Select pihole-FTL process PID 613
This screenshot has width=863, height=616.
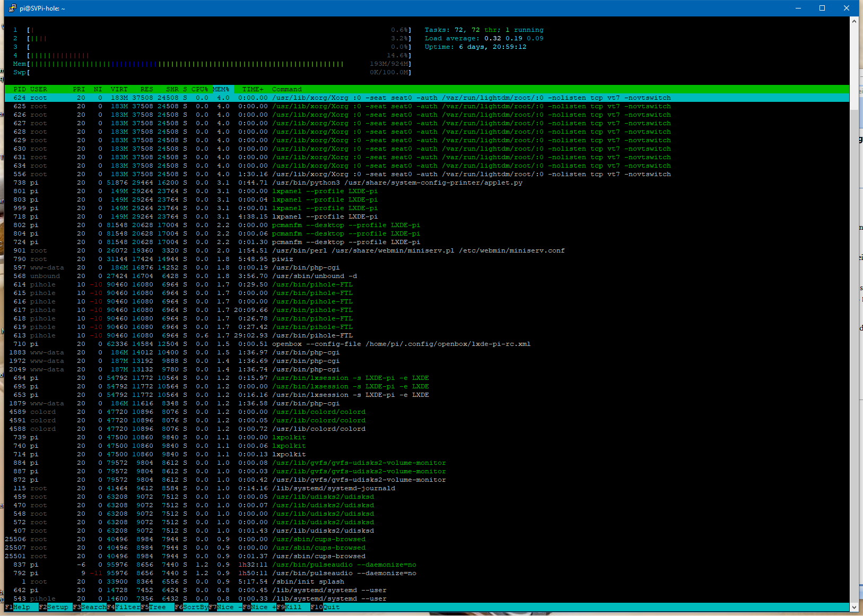click(x=427, y=335)
